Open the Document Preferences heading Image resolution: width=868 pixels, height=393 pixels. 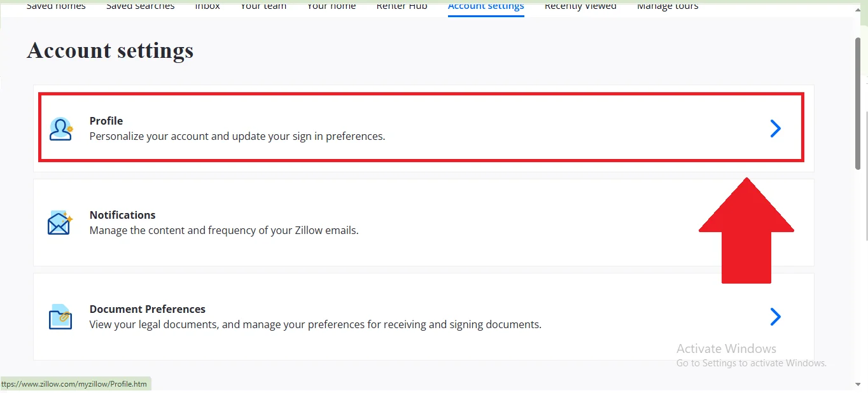coord(148,309)
